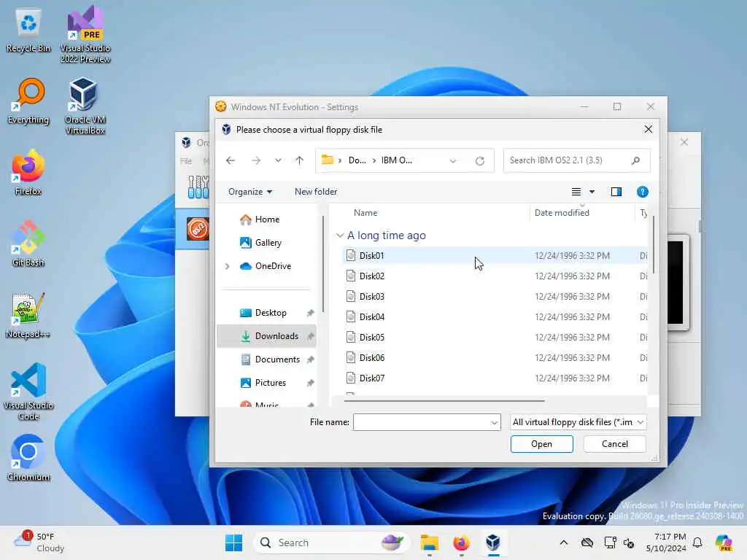This screenshot has width=747, height=560.
Task: Change the file view layout icon
Action: point(576,192)
